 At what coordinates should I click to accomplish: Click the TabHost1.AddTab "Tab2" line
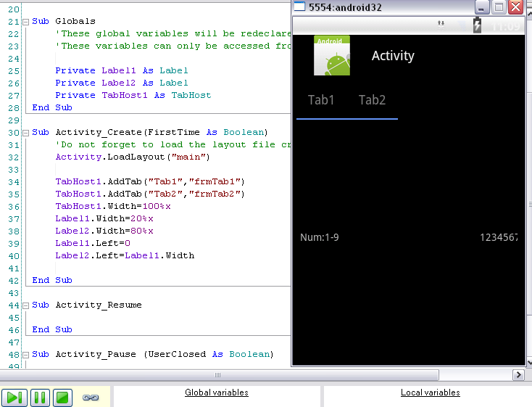pos(150,194)
